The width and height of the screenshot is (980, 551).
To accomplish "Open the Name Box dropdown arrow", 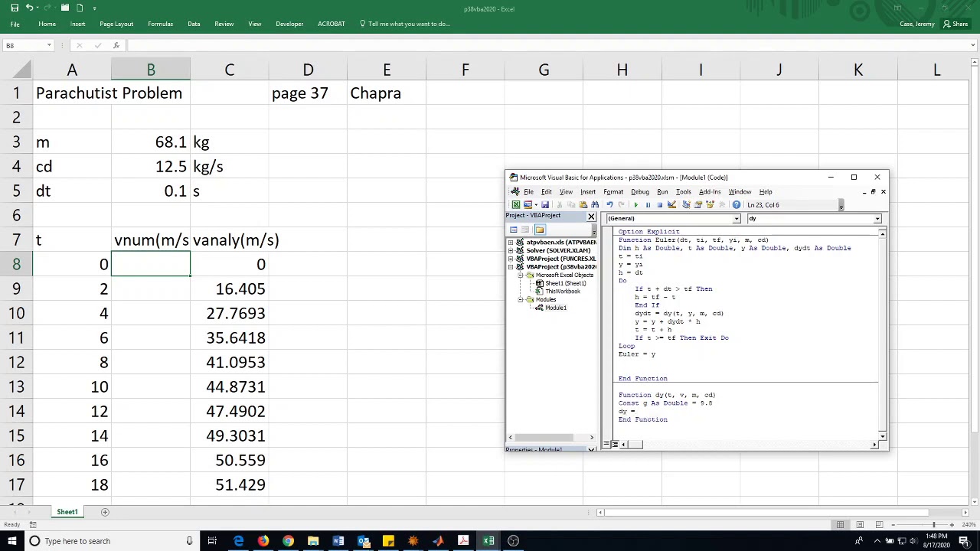I will point(49,46).
